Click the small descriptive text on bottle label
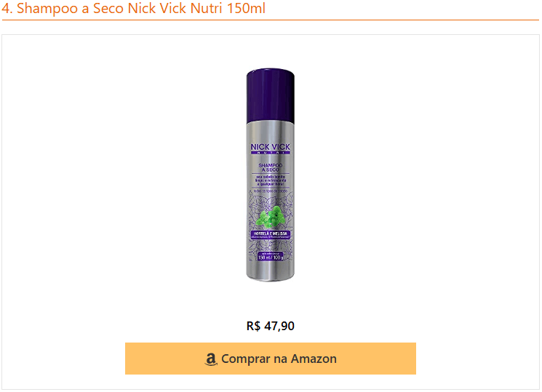The width and height of the screenshot is (542, 392). tap(271, 181)
